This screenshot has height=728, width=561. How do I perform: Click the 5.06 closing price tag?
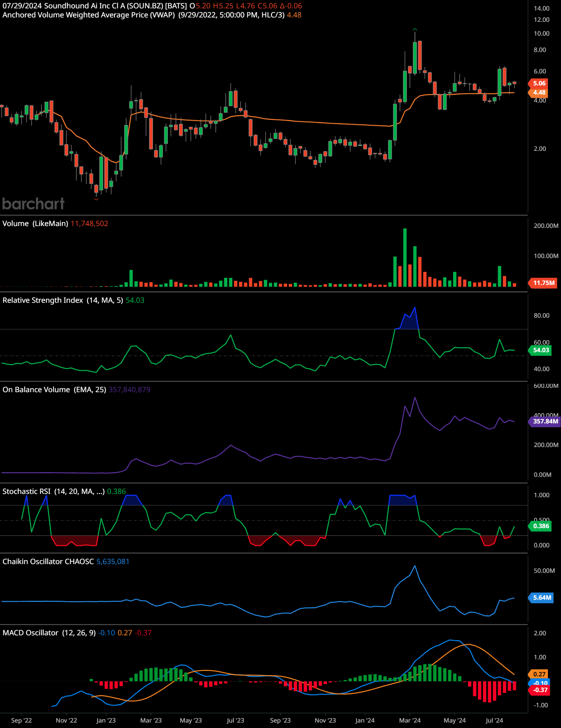click(x=539, y=83)
